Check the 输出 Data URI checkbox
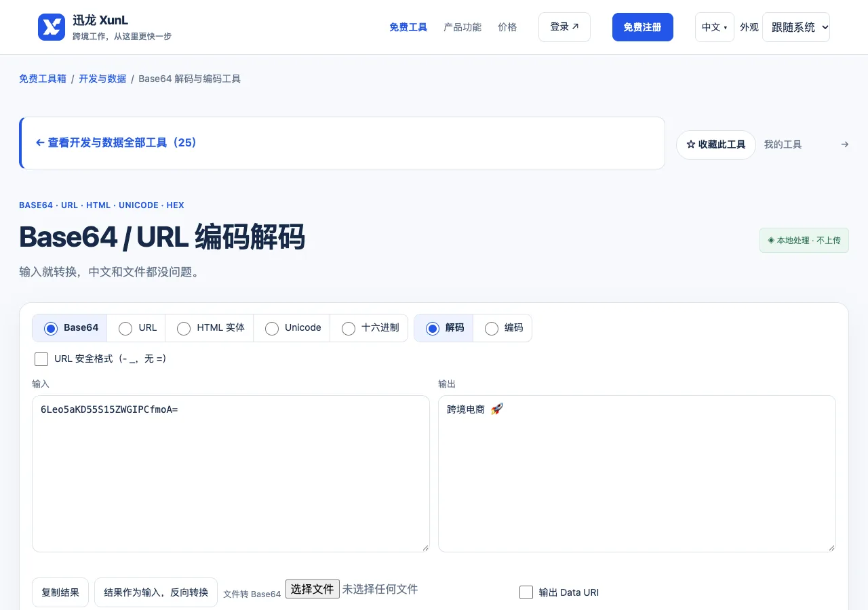This screenshot has height=610, width=868. 526,592
